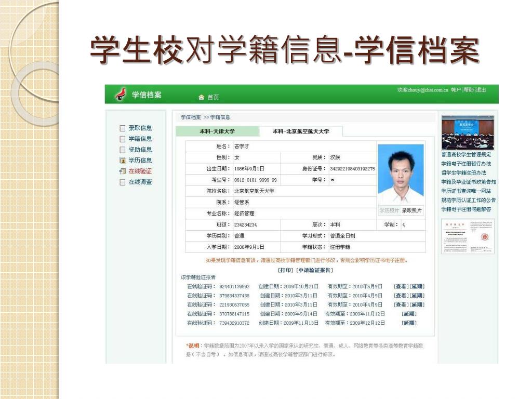Click 退出 to log out

pos(481,90)
